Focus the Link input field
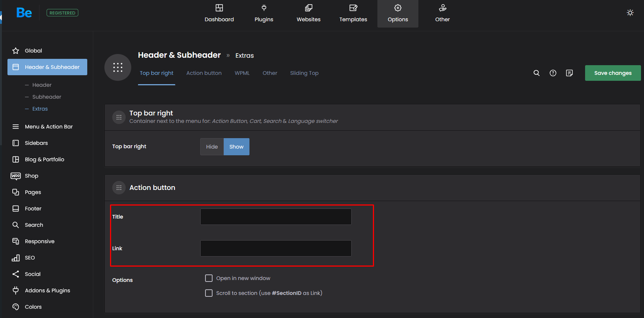 (x=276, y=248)
